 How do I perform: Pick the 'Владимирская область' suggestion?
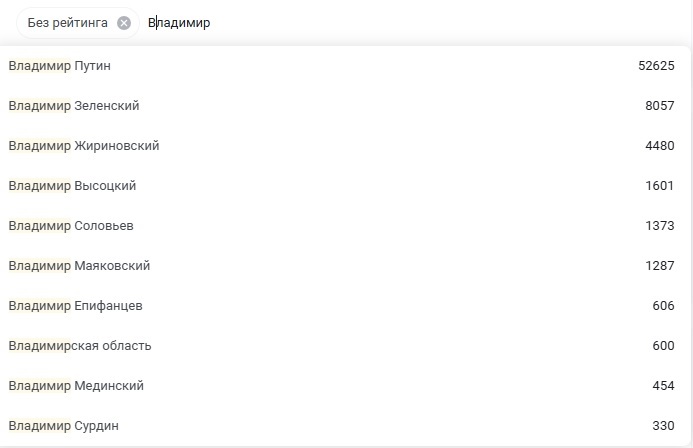346,345
